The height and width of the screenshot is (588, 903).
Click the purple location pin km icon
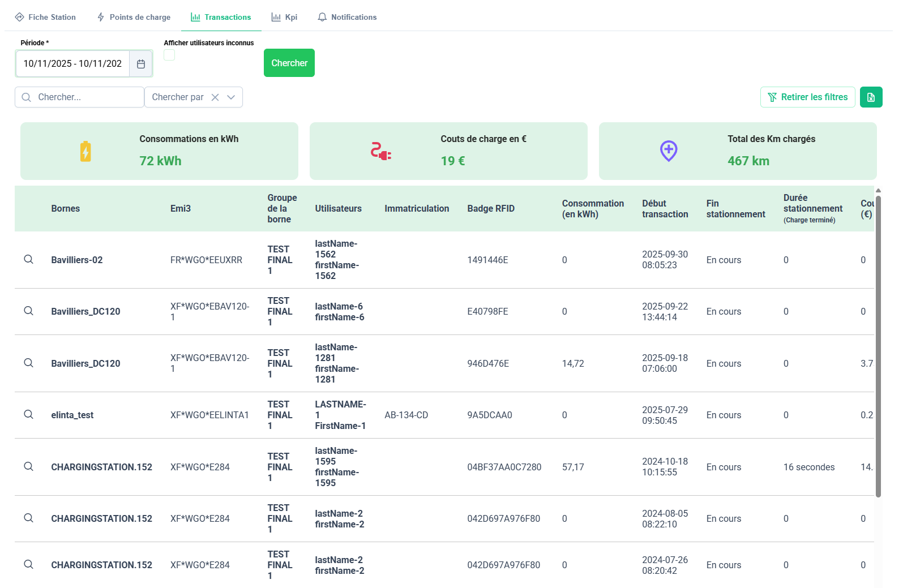(x=668, y=151)
